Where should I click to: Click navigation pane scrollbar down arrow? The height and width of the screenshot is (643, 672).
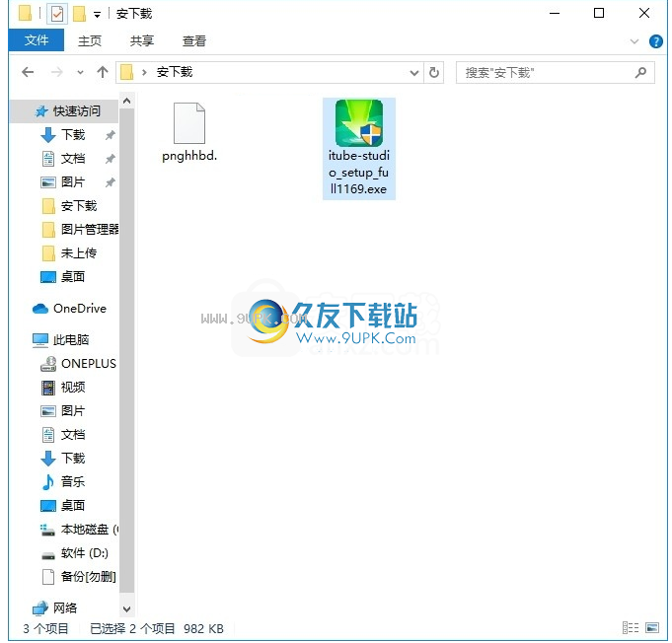coord(126,608)
